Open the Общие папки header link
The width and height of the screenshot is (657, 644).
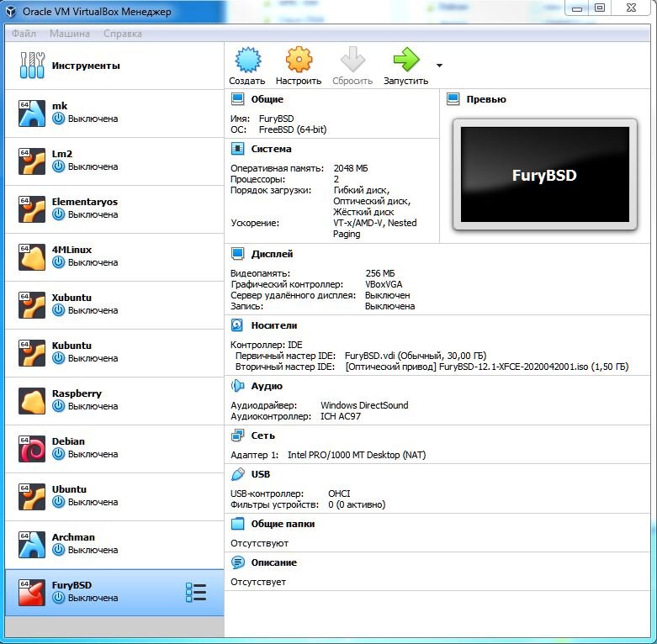pyautogui.click(x=283, y=524)
